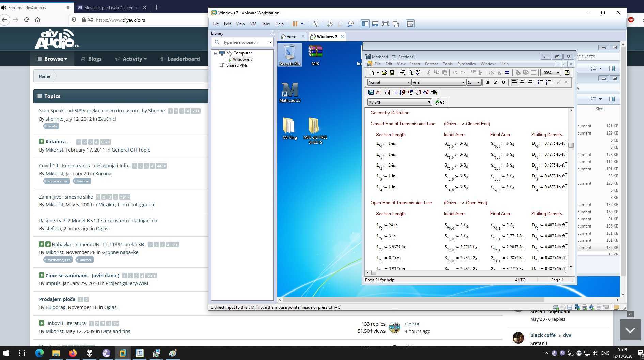This screenshot has height=360, width=644.
Task: Click the green Go arrow button
Action: point(440,102)
